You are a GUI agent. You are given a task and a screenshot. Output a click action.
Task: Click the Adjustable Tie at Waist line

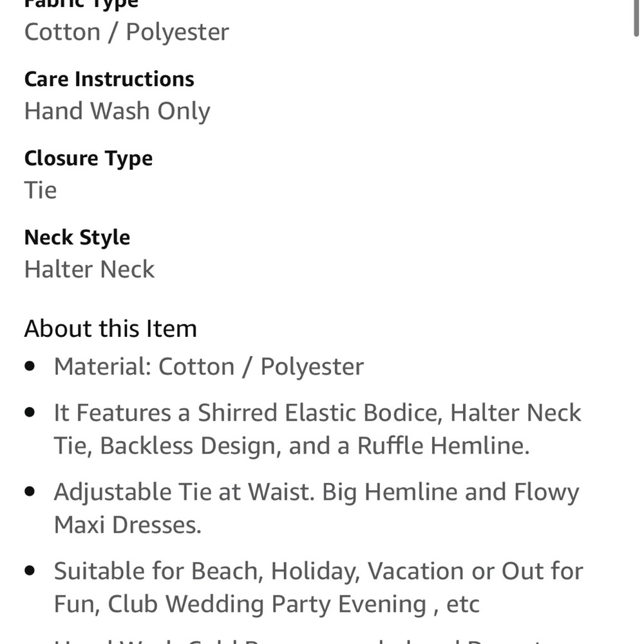pos(316,492)
